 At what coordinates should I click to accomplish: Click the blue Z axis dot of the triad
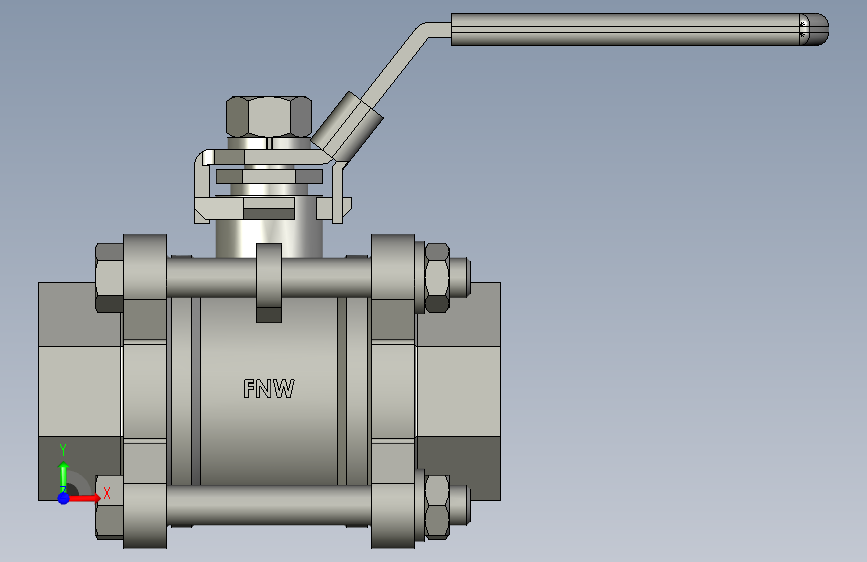click(x=64, y=498)
